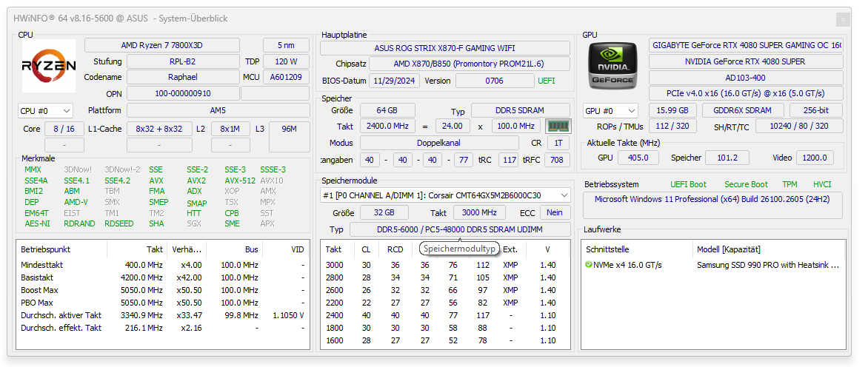Click the 15.99 GB video memory field

click(672, 110)
